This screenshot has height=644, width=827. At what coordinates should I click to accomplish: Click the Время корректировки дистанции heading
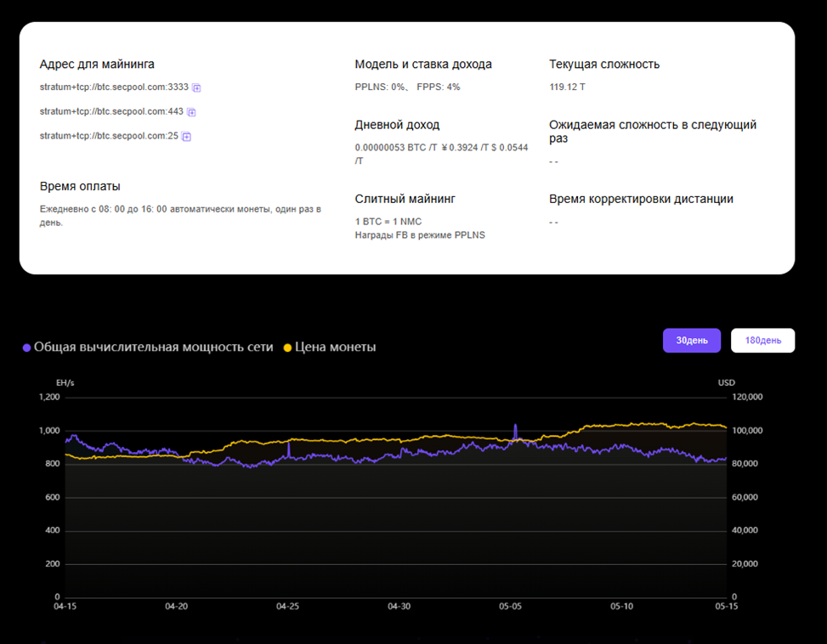pyautogui.click(x=642, y=199)
